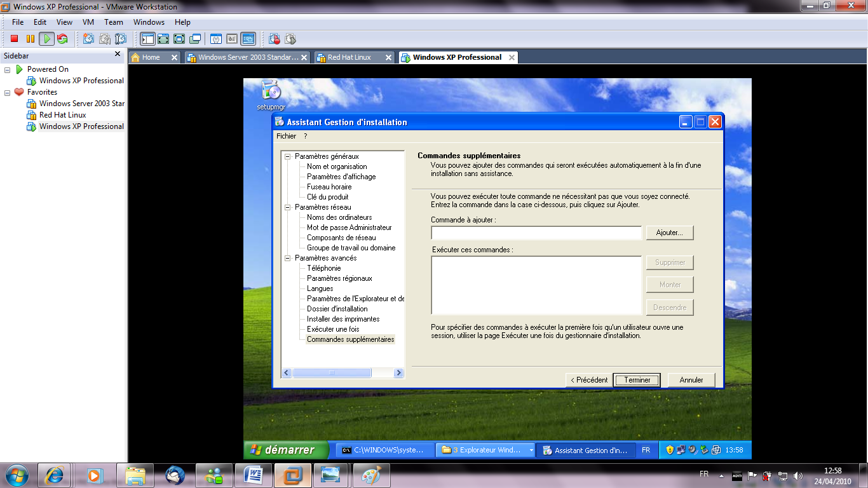Viewport: 868px width, 488px height.
Task: Click the capture movie record icon
Action: click(x=275, y=39)
